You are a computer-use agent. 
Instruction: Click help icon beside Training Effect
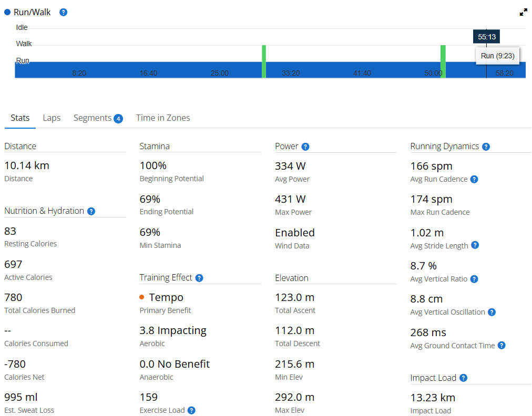coord(199,278)
